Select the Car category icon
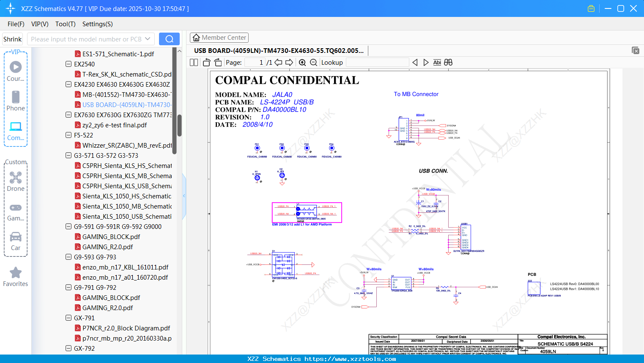This screenshot has width=644, height=363. point(16,241)
